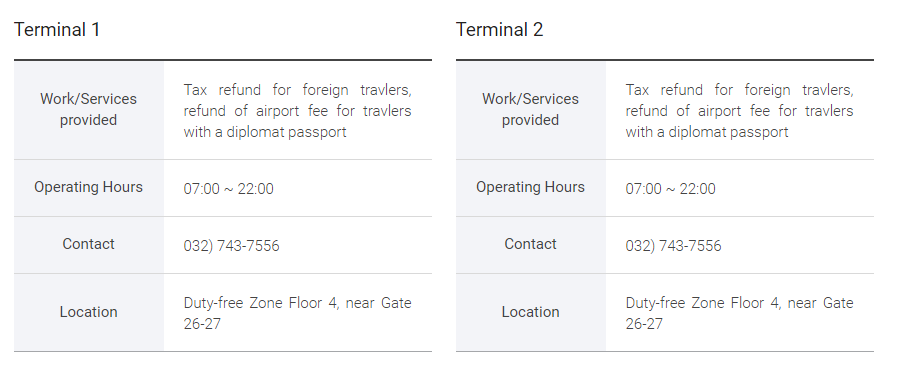Click Terminal 1 Contact label
The image size is (913, 380).
pos(89,244)
